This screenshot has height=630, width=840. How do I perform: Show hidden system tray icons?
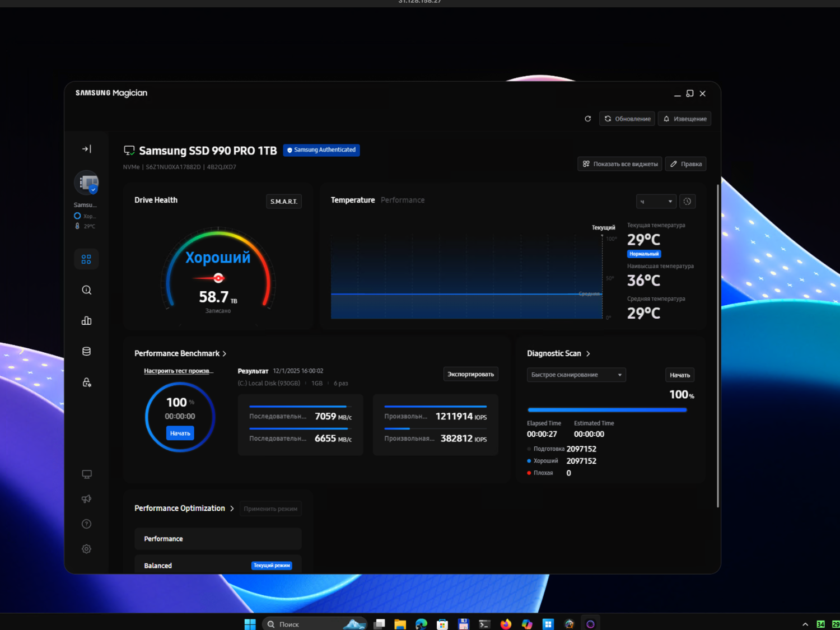(x=805, y=624)
